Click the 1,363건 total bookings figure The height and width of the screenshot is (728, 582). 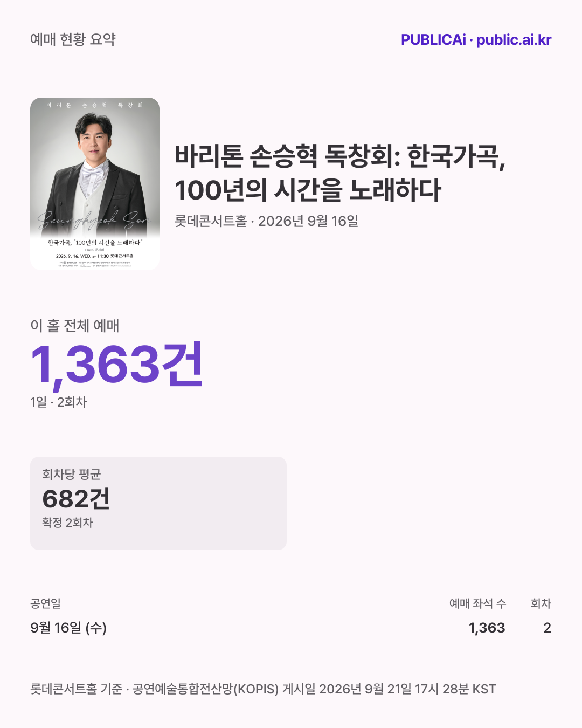(x=116, y=365)
